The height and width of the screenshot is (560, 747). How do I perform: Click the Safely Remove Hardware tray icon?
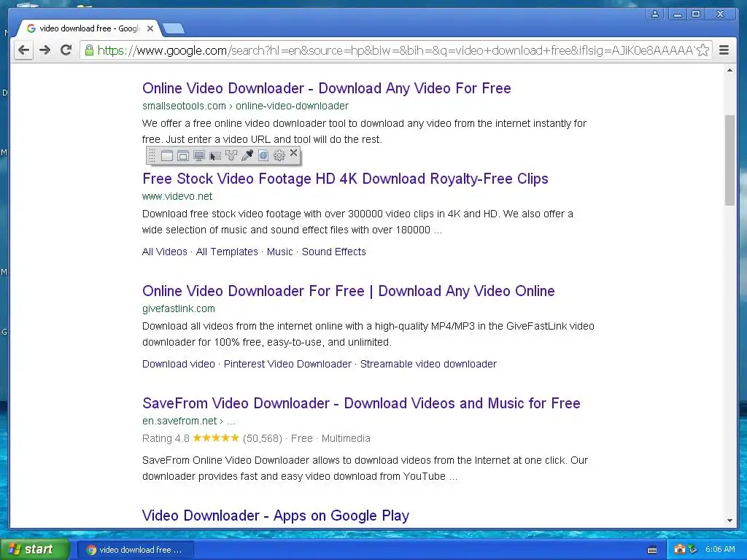tap(693, 550)
